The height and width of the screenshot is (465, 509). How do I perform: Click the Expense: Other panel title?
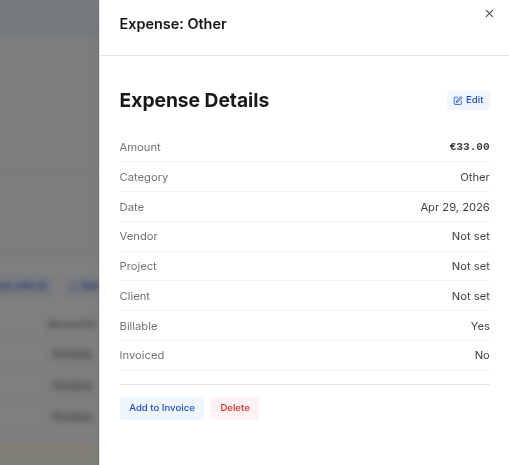pos(173,24)
